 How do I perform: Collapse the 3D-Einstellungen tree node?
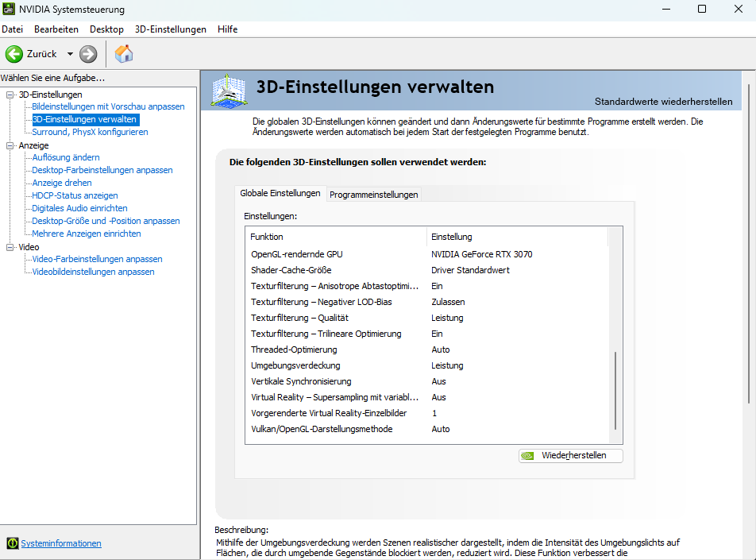(10, 95)
